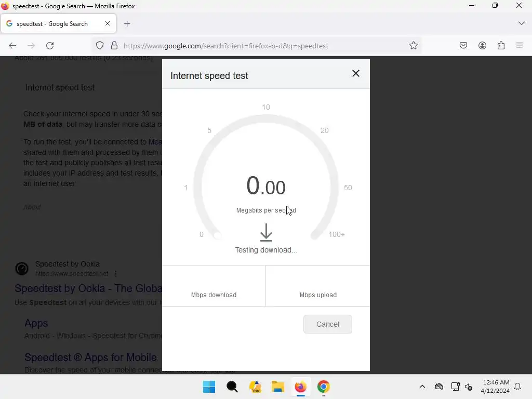Screen dimensions: 532x399
Task: Close the Internet speed test dialog
Action: pos(355,73)
